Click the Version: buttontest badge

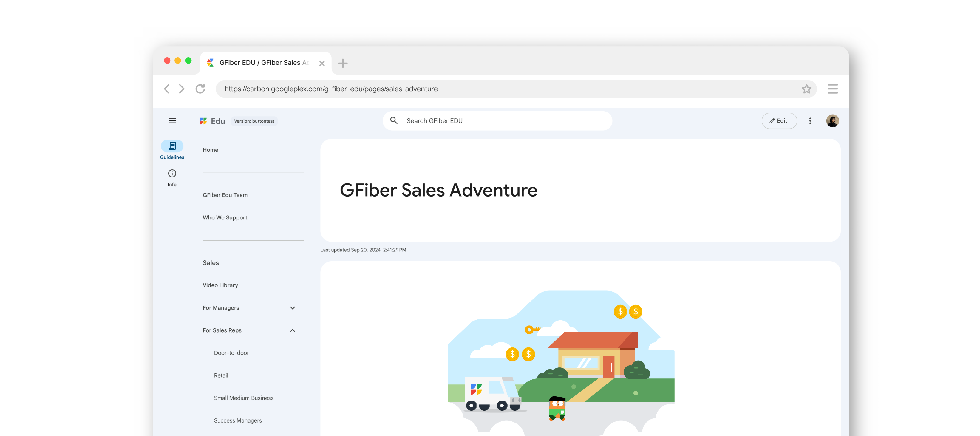[254, 121]
